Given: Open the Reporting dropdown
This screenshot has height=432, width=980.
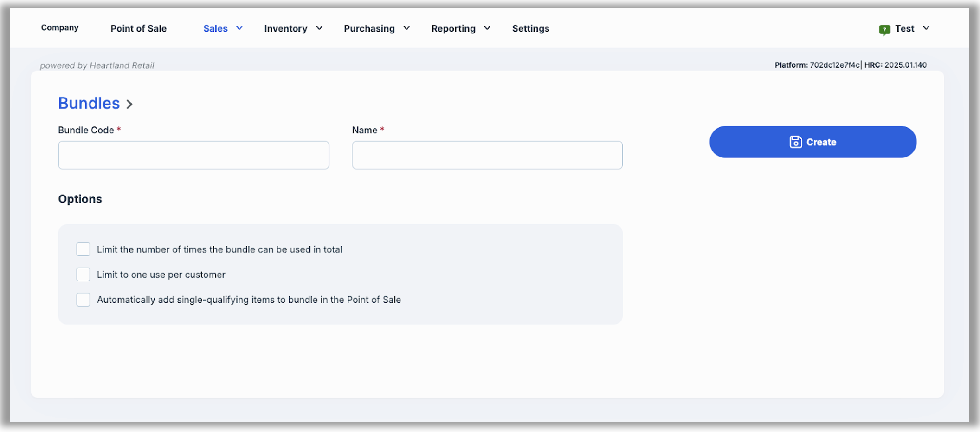Looking at the screenshot, I should click(x=460, y=29).
